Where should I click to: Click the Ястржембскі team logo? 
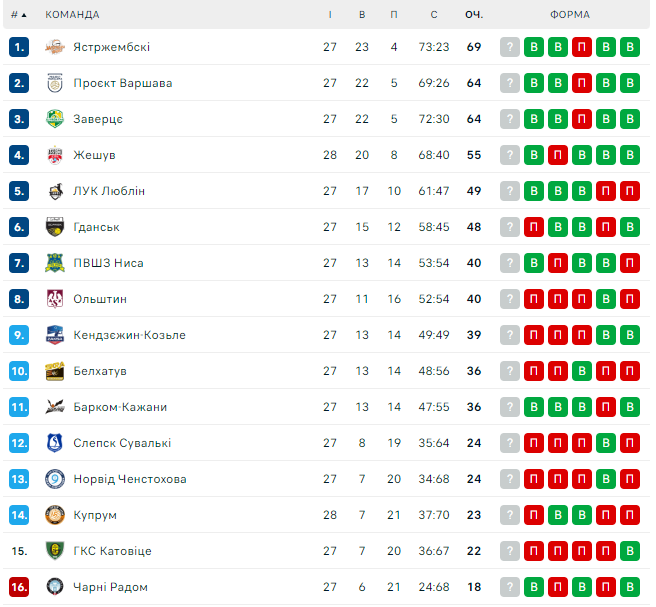click(x=55, y=47)
